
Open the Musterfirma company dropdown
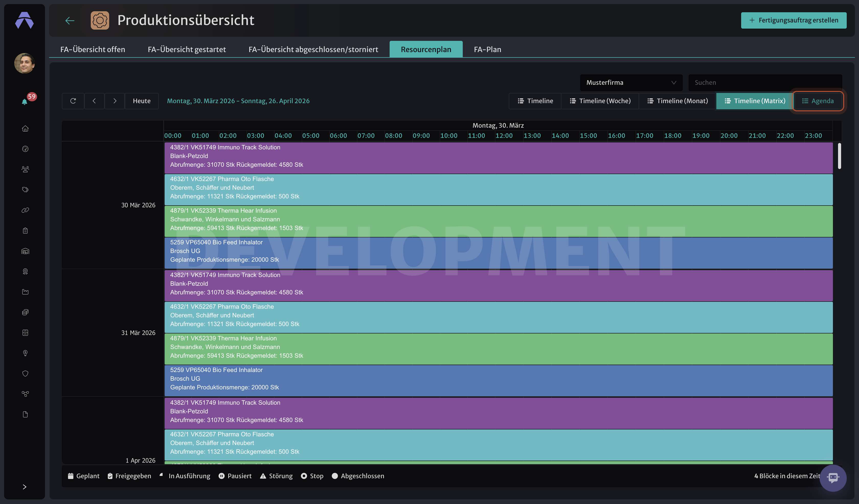click(x=631, y=82)
